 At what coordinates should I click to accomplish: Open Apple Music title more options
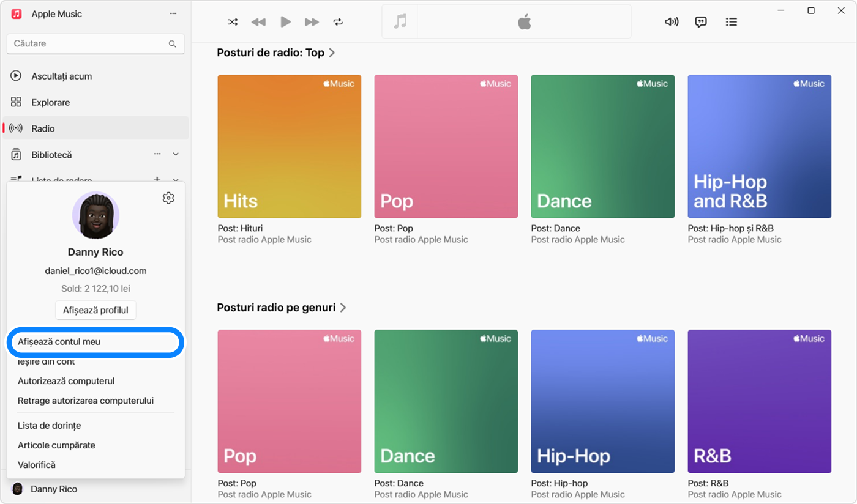[173, 13]
